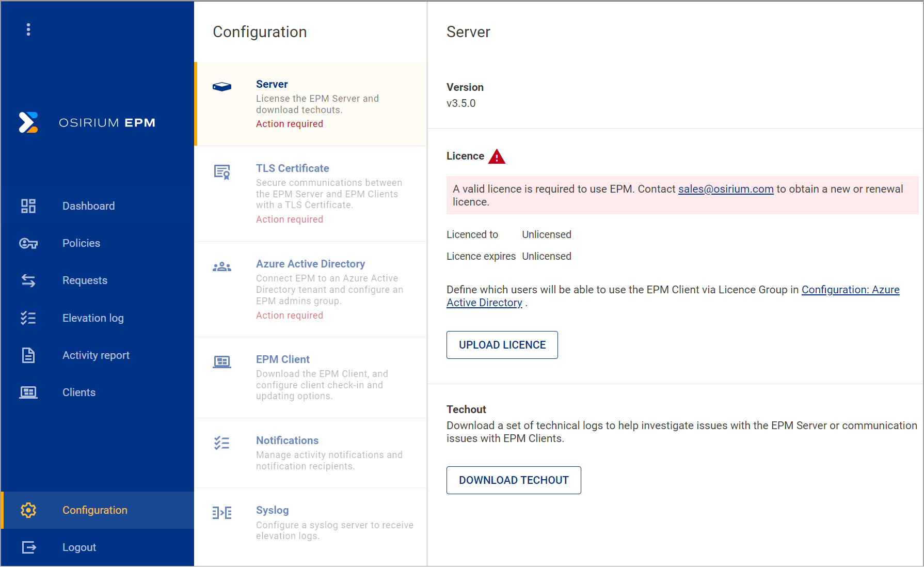Click the sales@osirium.com email link

[x=726, y=189]
